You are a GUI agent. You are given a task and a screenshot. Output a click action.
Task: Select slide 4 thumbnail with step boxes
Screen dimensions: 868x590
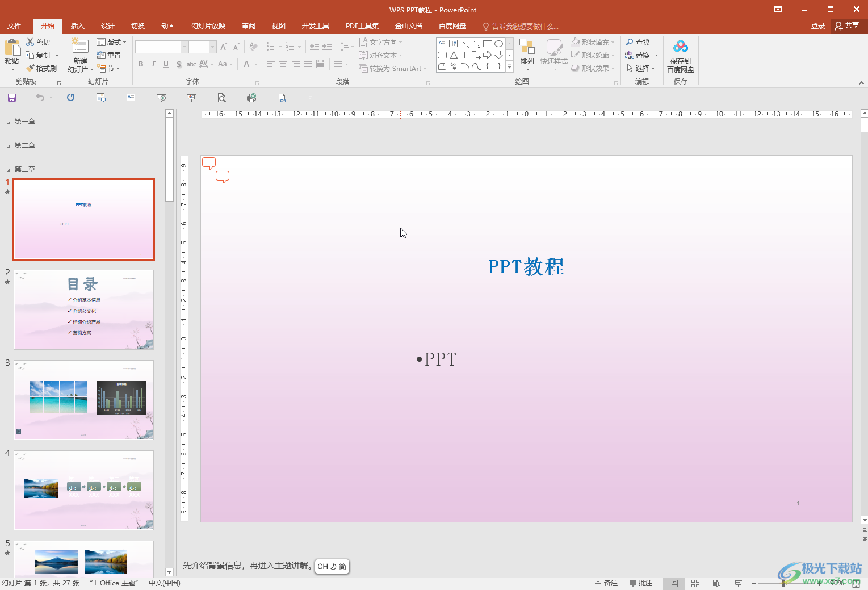point(83,490)
